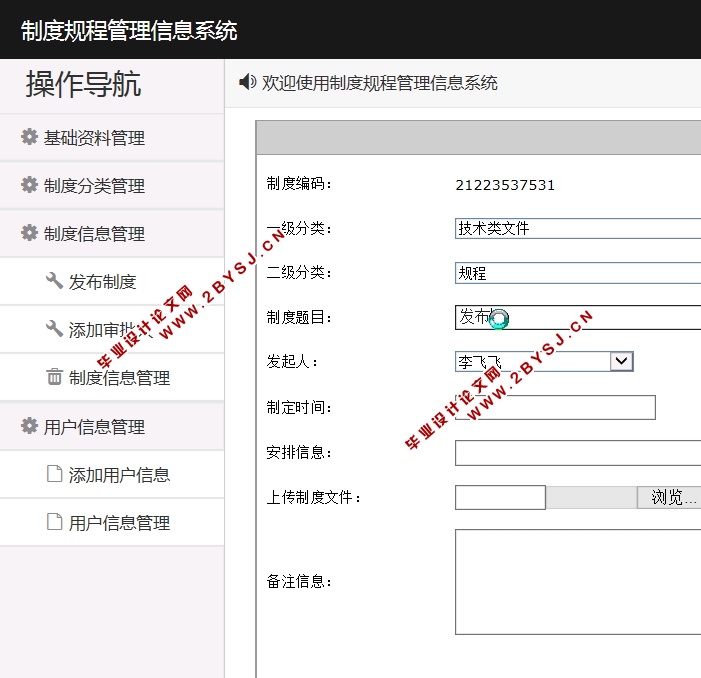Click the 安排信息 input field
The width and height of the screenshot is (701, 678).
coord(578,452)
